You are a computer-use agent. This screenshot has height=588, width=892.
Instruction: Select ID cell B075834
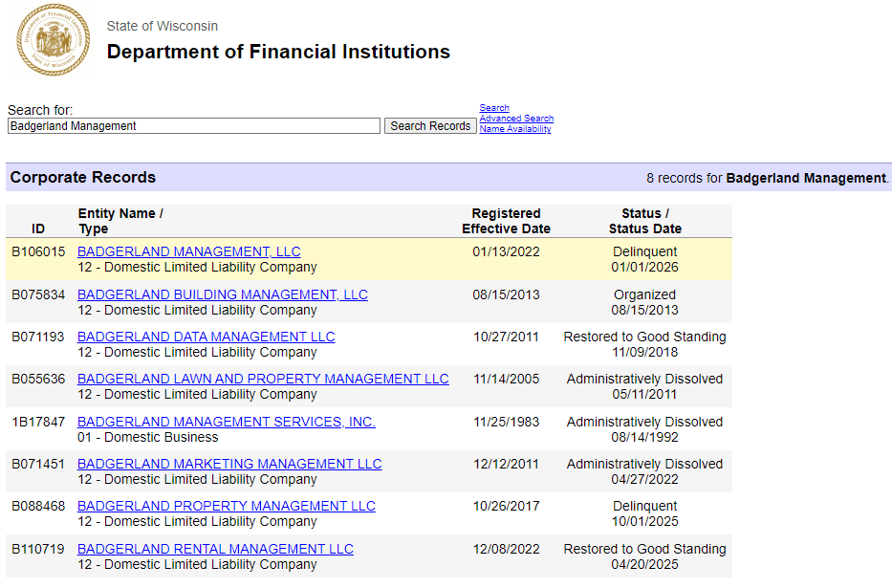tap(38, 295)
